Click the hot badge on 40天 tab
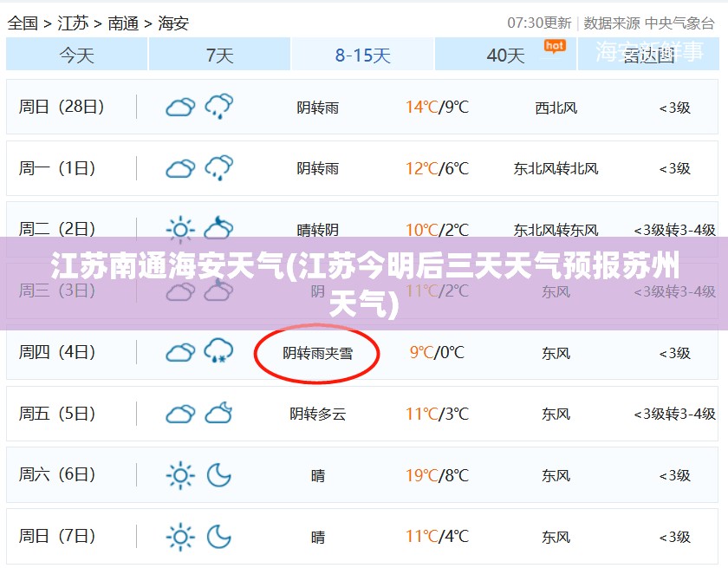This screenshot has width=728, height=568. pos(555,46)
